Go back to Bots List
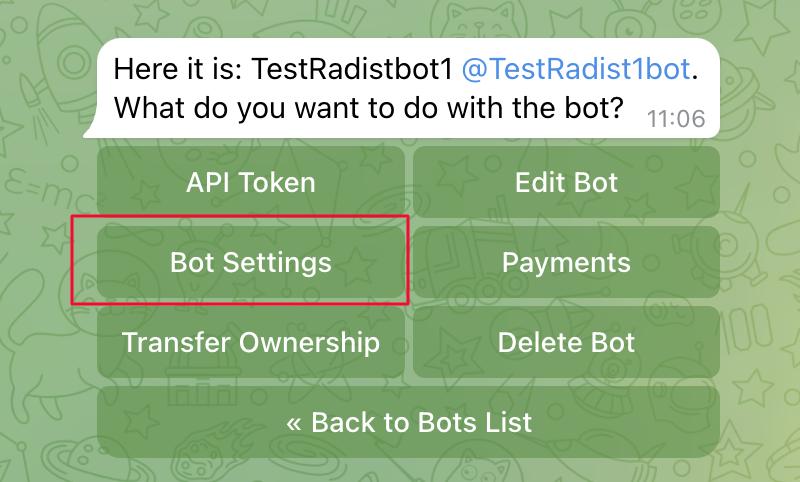The width and height of the screenshot is (800, 482). click(408, 422)
